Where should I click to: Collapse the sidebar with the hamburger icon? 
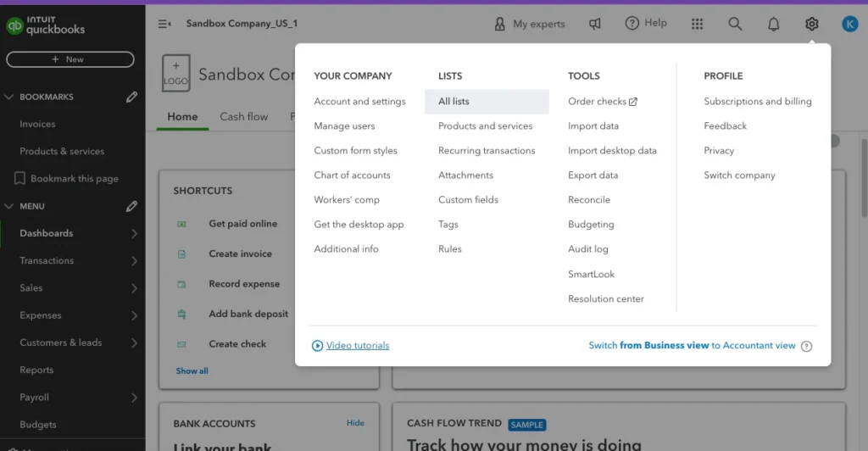click(164, 24)
